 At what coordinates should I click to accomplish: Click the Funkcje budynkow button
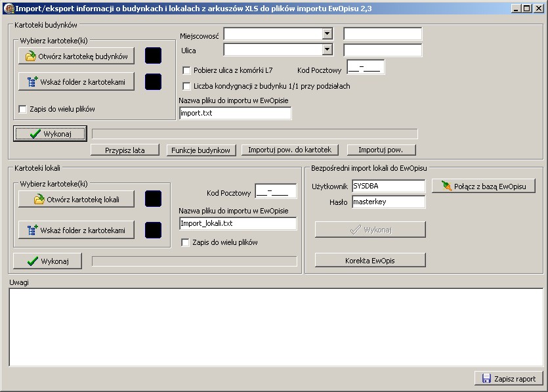pos(201,150)
